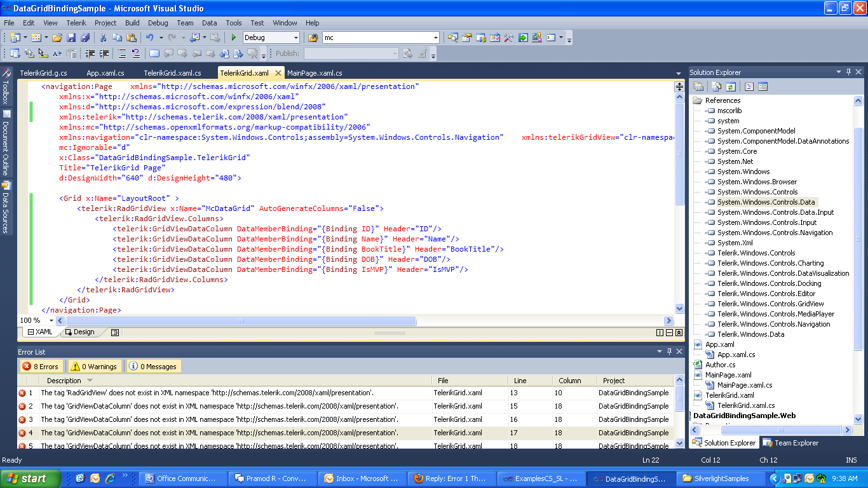
Task: Open the Team Explorer tab
Action: tap(791, 443)
